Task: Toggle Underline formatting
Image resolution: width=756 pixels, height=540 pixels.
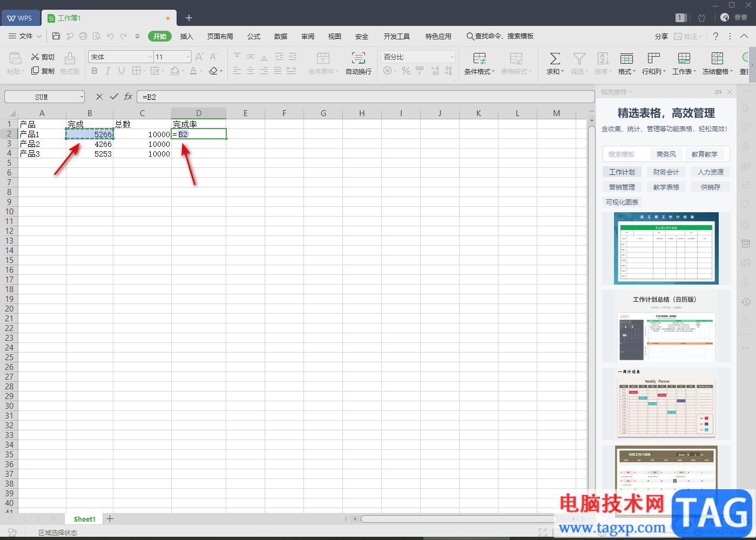Action: [x=122, y=71]
